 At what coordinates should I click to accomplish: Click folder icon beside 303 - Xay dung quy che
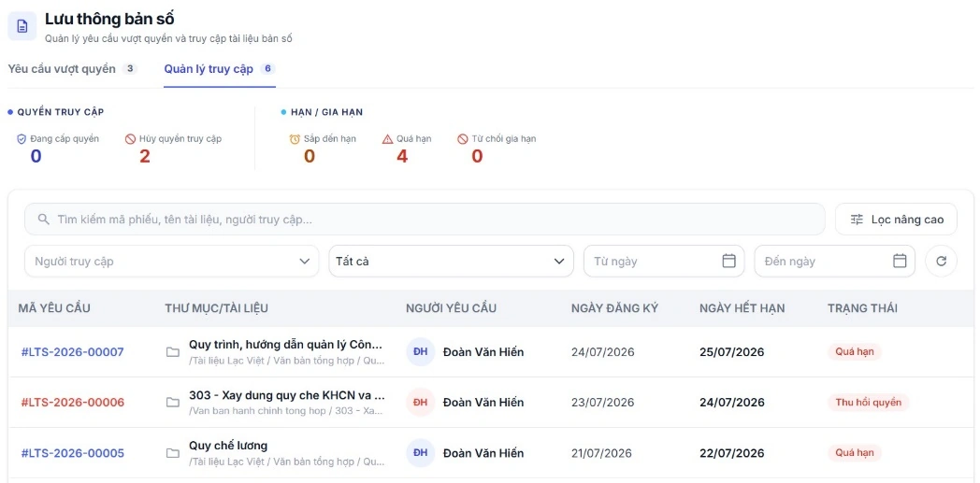point(172,403)
